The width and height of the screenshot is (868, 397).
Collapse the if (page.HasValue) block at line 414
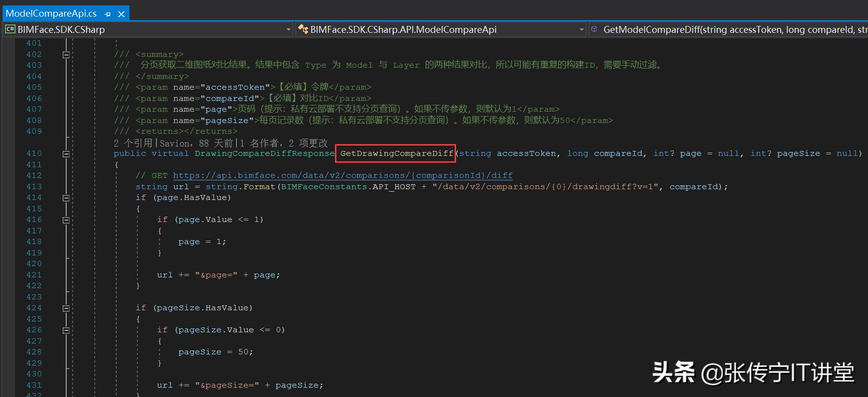66,198
